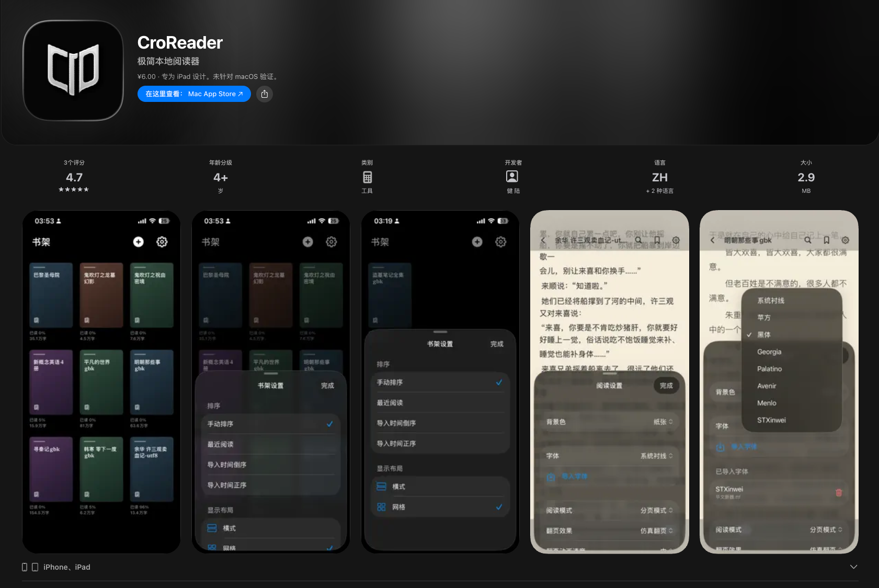This screenshot has width=879, height=588.
Task: Choose Palatino in the font menu
Action: coord(792,369)
